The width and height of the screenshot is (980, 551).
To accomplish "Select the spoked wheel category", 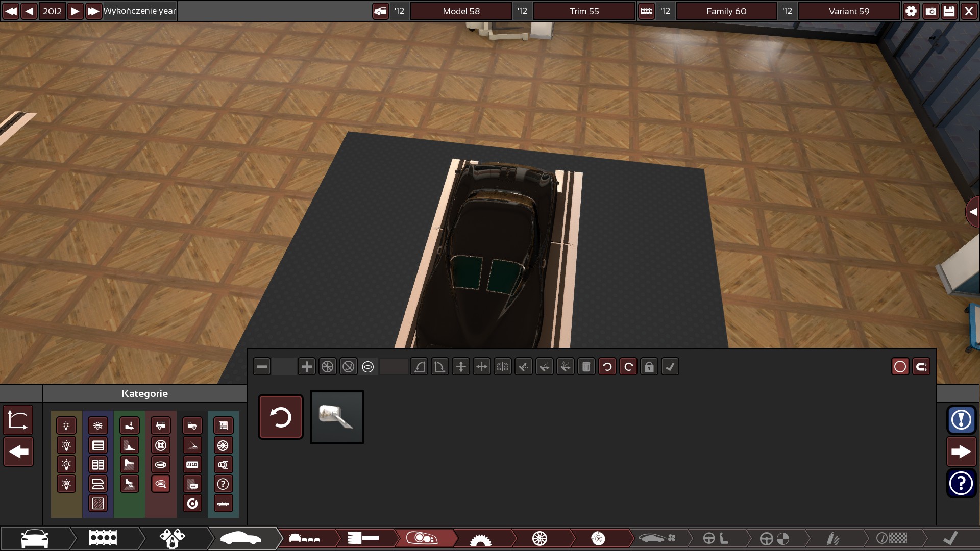I will (223, 445).
